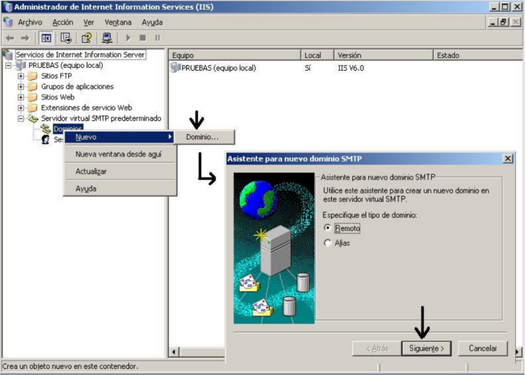Click the horizontal scrollbar left arrow
The width and height of the screenshot is (525, 375).
point(174,352)
